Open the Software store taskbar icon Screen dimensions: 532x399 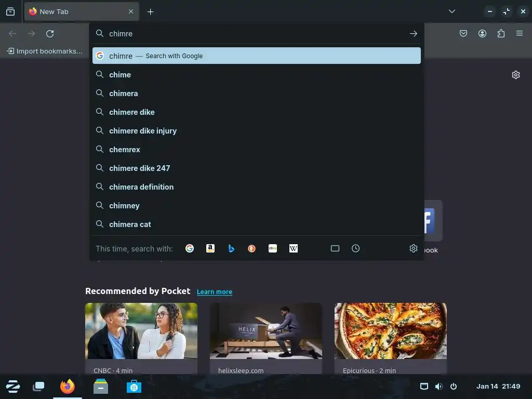pyautogui.click(x=134, y=387)
